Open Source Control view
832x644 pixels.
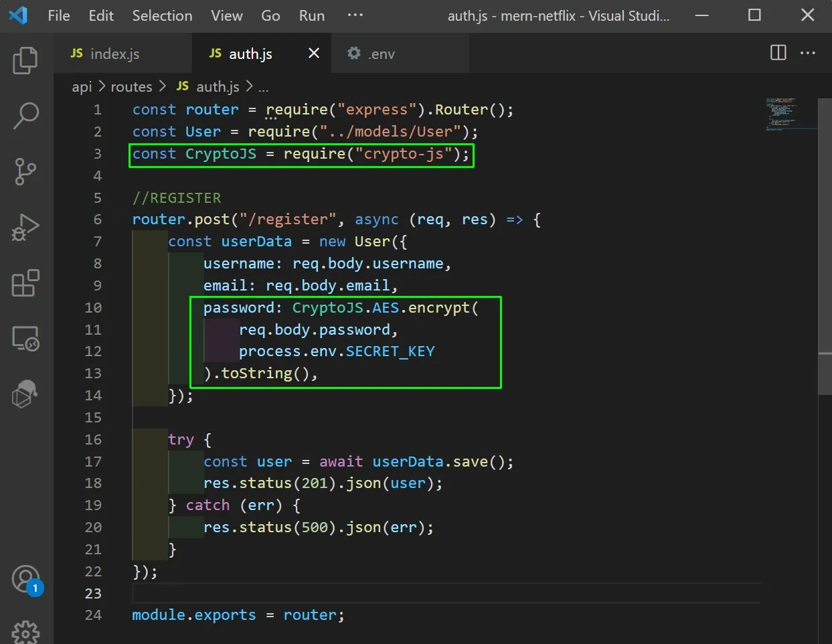[25, 171]
